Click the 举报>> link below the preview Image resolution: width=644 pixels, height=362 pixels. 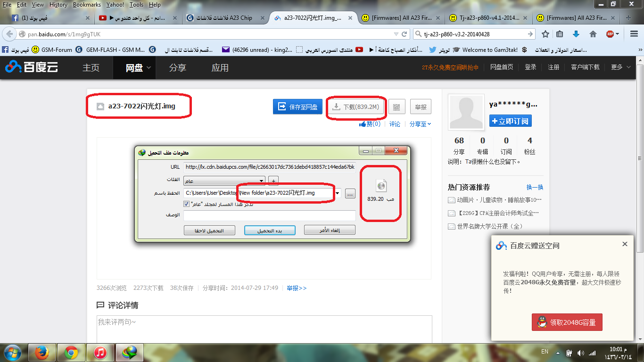[x=297, y=288]
